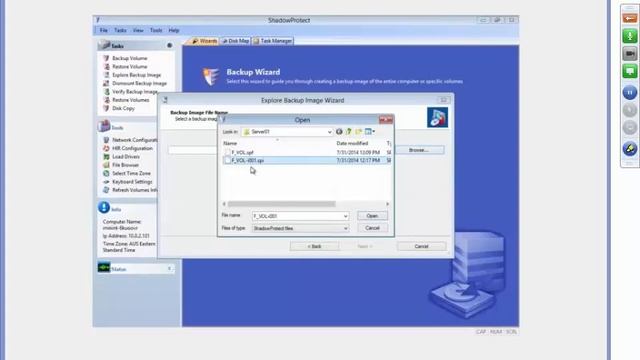
Task: Click the orange back arrow in side toolbar
Action: tap(630, 19)
